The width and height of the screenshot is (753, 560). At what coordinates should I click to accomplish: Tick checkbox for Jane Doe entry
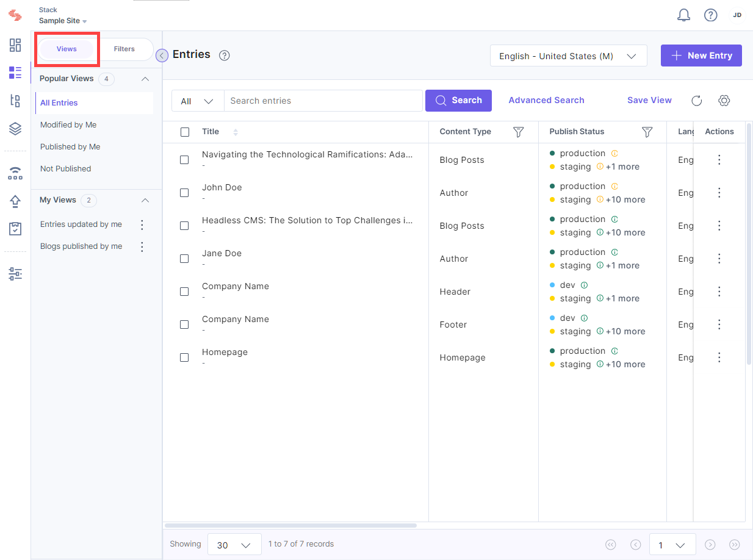(184, 259)
